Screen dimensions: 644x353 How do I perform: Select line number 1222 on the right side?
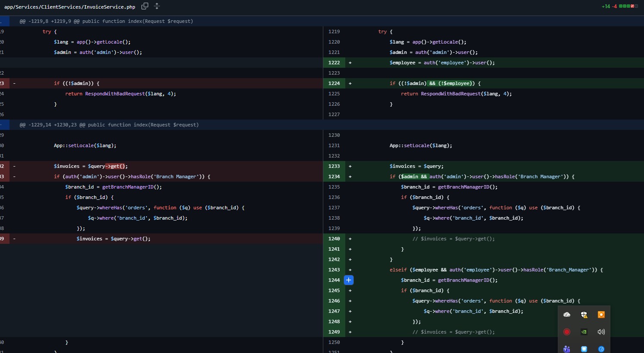pyautogui.click(x=334, y=63)
